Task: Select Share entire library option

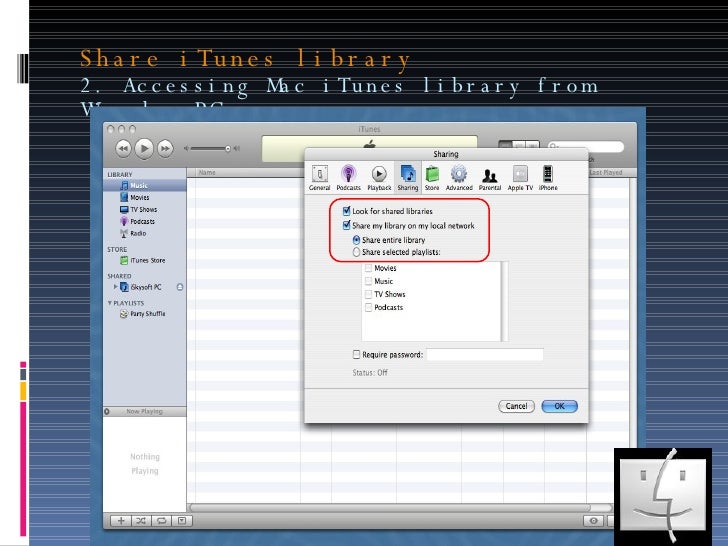Action: (356, 240)
